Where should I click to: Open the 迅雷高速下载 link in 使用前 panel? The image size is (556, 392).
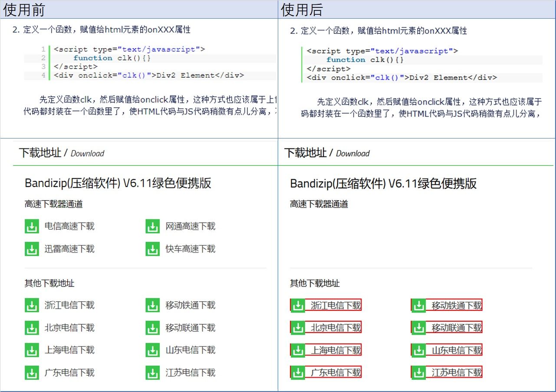click(69, 249)
